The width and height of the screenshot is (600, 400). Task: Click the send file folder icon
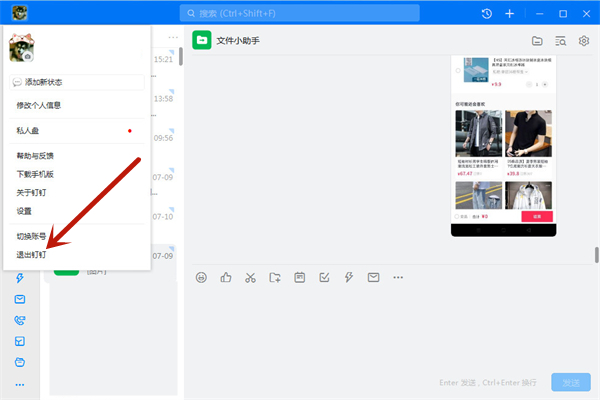click(x=275, y=277)
